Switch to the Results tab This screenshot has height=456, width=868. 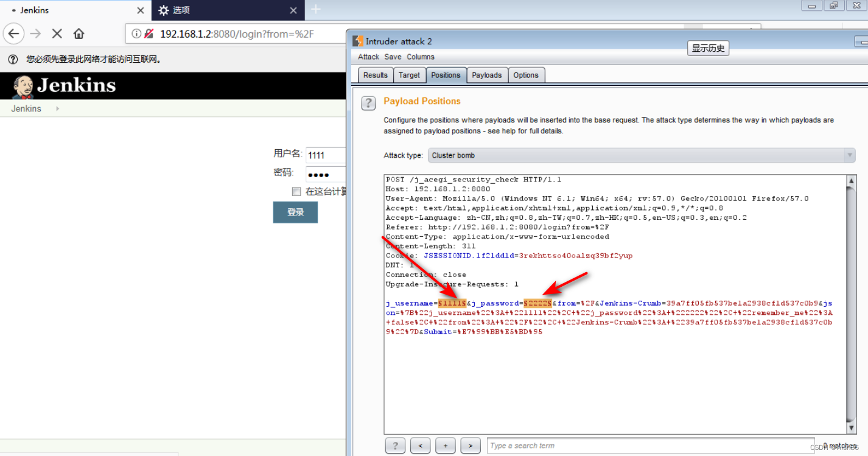coord(375,75)
